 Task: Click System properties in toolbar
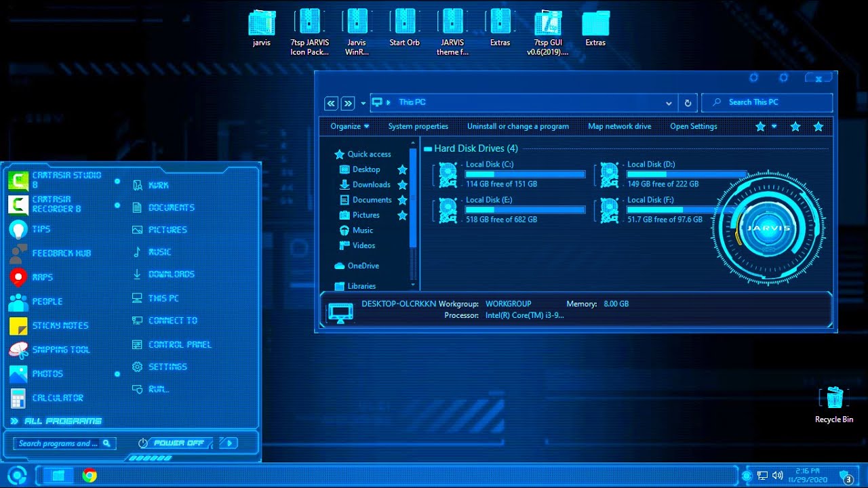click(x=418, y=126)
